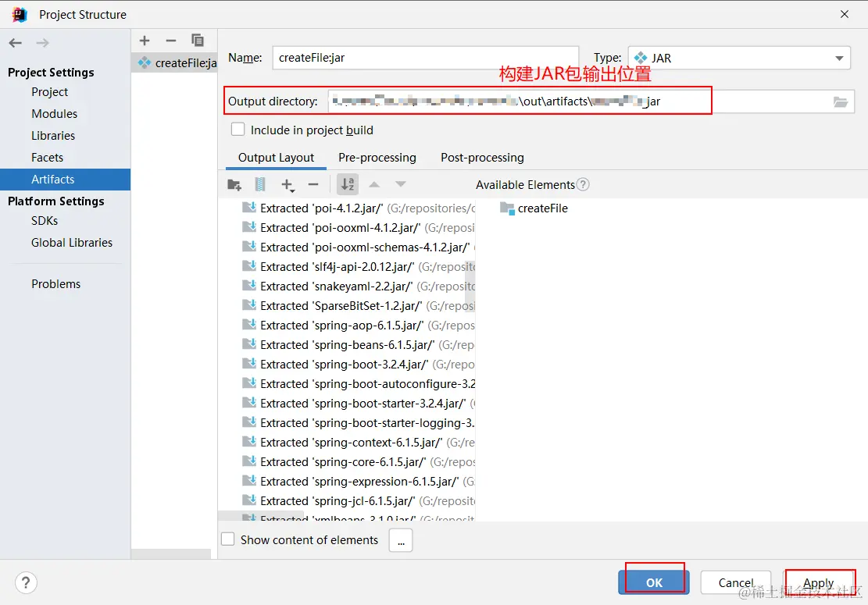Screen dimensions: 868x605
Task: Select Extracted 'slf4j-api-2.0.12.jar/' row
Action: (359, 266)
